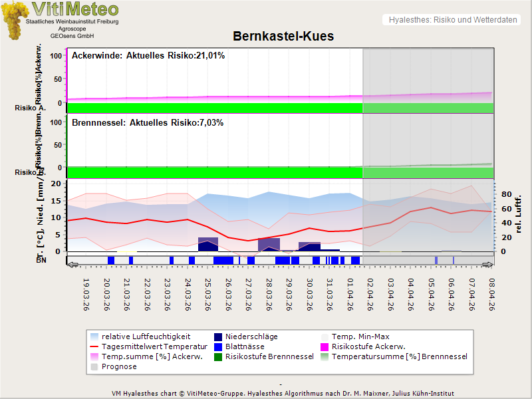Click the Temperatursumme Brennnessel legend swatch
This screenshot has height=399, width=532.
326,356
